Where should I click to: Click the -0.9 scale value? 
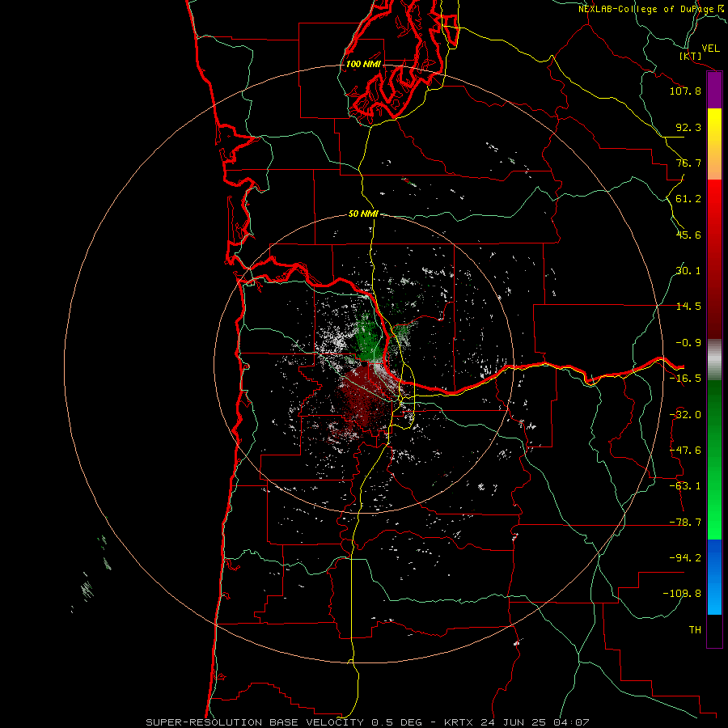[x=688, y=343]
